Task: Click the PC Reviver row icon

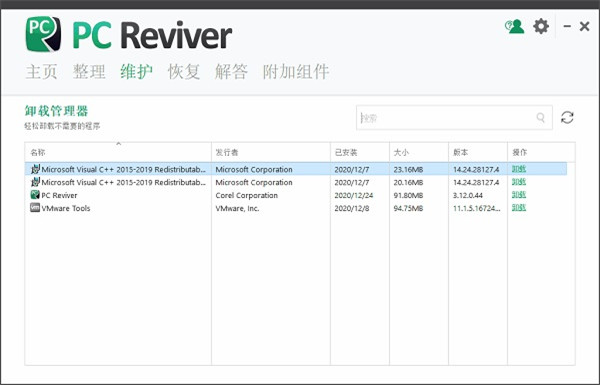Action: click(x=35, y=195)
